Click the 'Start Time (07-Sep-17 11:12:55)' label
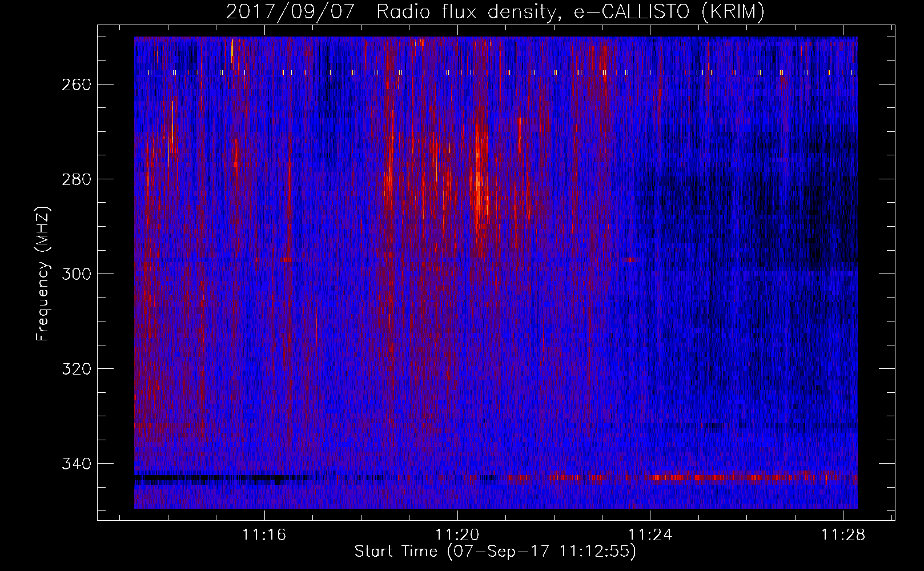Screen dimensions: 924x571 click(x=495, y=552)
